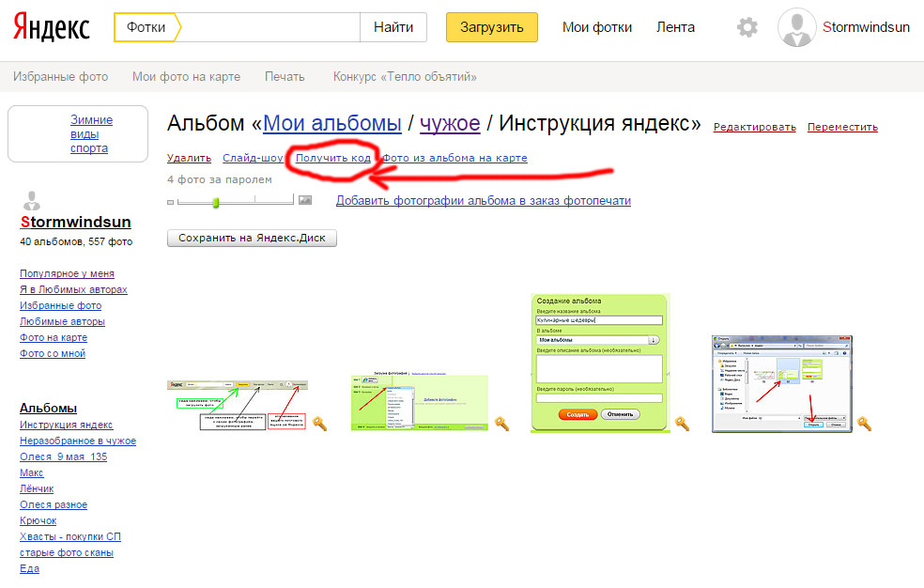
Task: Click the 'чужое' breadcrumb link
Action: [450, 123]
